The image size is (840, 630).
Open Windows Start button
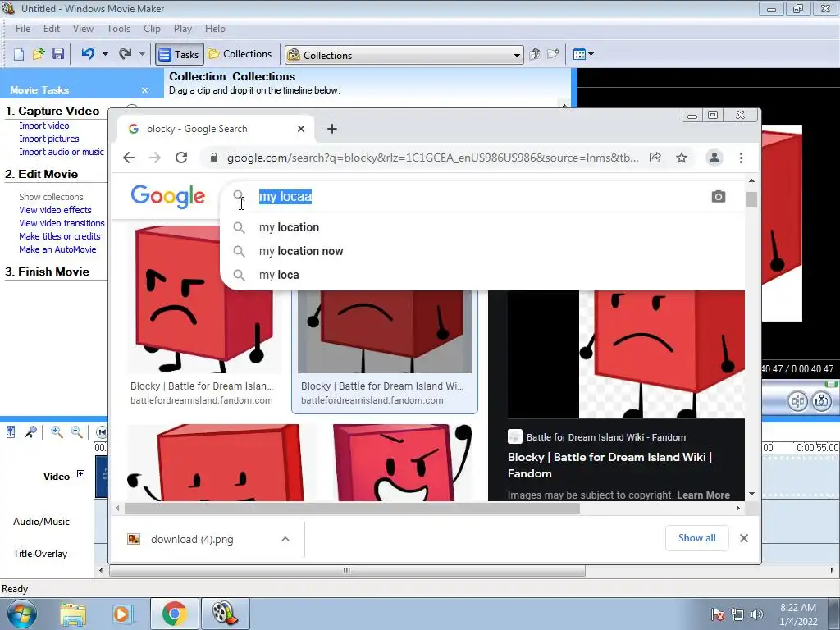21,614
